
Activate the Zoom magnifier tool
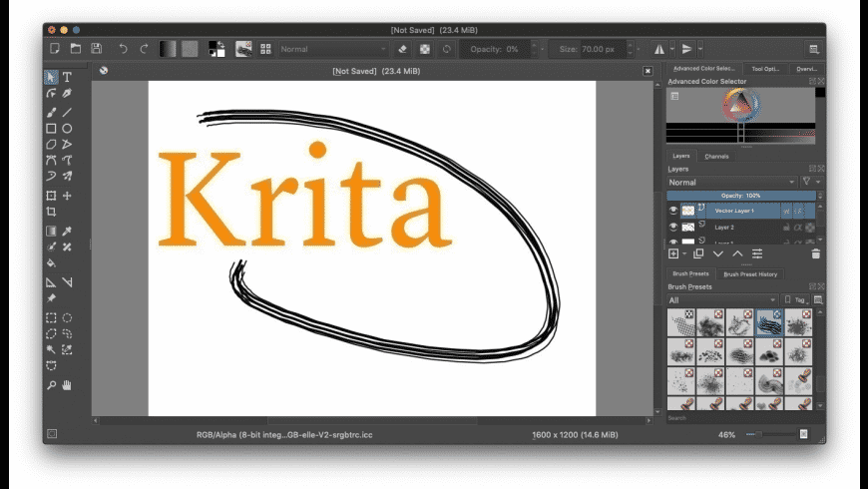coord(51,384)
